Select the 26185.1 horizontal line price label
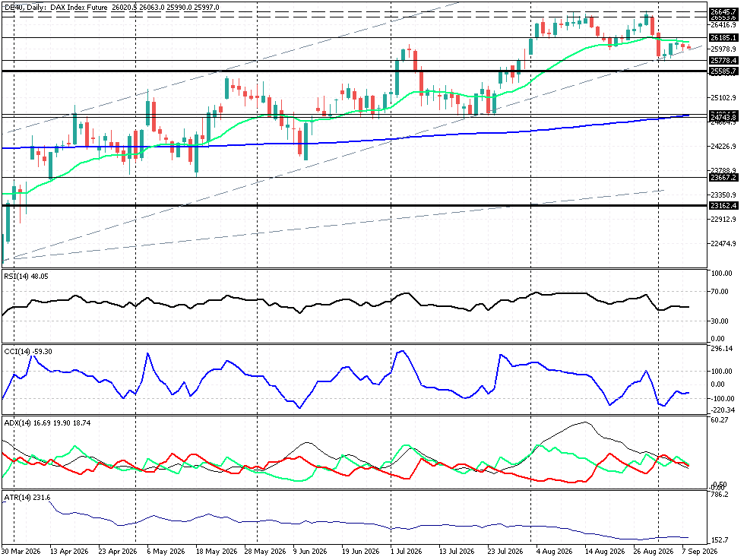Screen dimensions: 747x560 click(x=723, y=38)
